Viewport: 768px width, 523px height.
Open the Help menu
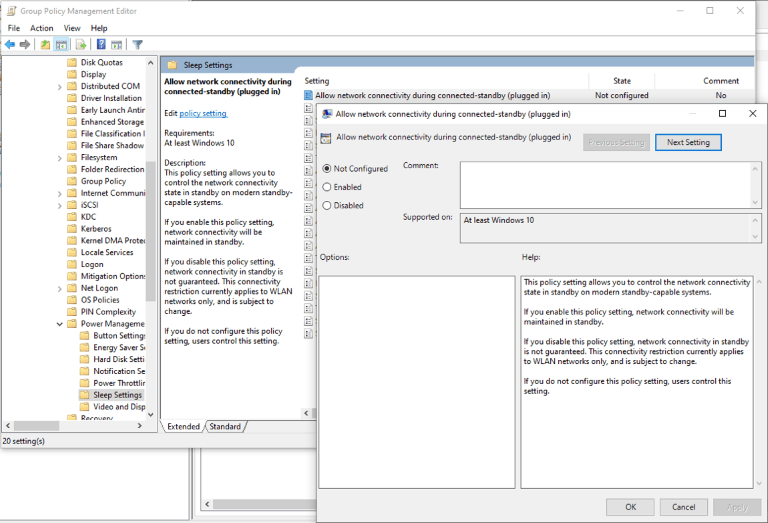tap(99, 28)
